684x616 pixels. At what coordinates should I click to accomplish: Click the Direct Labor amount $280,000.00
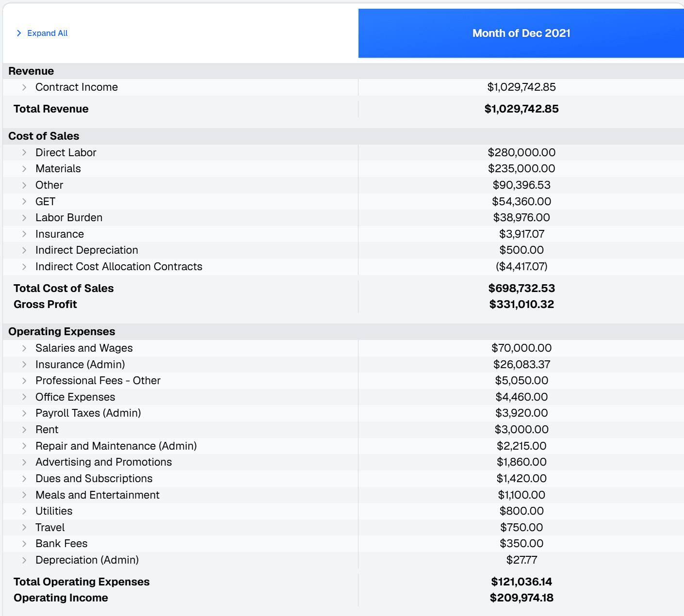click(521, 152)
